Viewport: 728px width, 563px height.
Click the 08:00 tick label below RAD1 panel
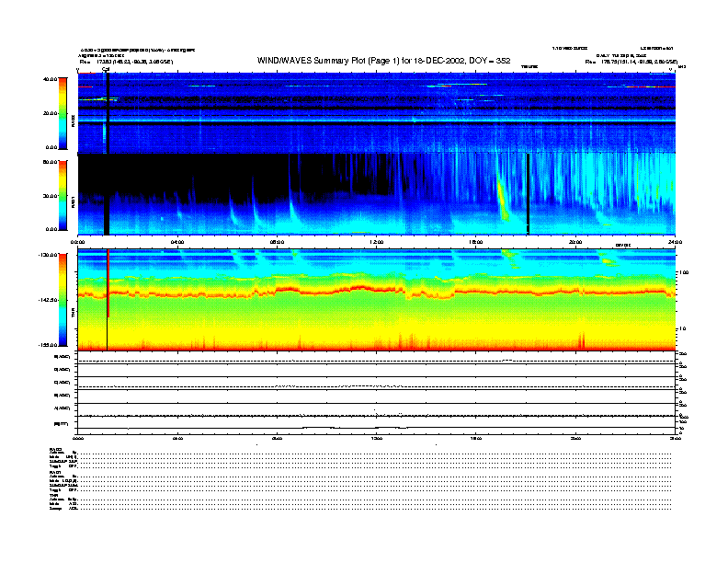click(x=277, y=242)
